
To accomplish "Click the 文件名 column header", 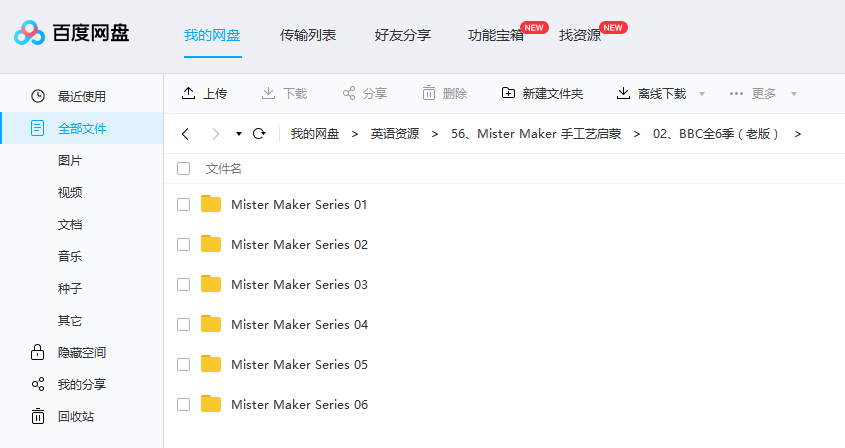I will 224,169.
